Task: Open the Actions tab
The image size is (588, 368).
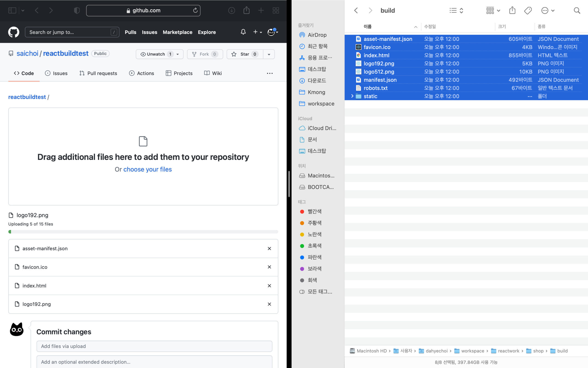Action: pos(141,73)
